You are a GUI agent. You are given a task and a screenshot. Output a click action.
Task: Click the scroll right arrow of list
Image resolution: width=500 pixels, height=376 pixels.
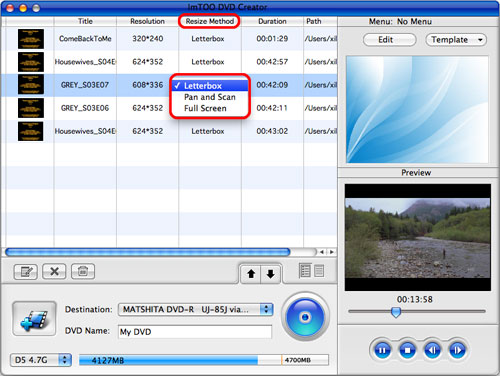tap(331, 252)
